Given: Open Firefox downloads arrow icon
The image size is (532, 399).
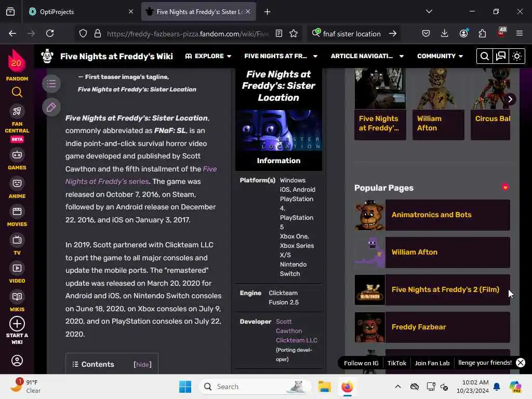Looking at the screenshot, I should click(x=445, y=33).
